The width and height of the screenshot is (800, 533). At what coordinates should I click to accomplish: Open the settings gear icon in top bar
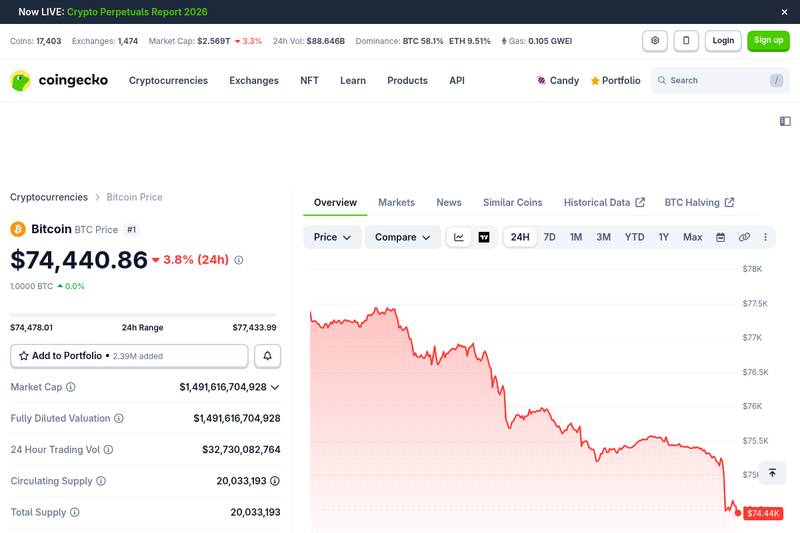tap(655, 41)
